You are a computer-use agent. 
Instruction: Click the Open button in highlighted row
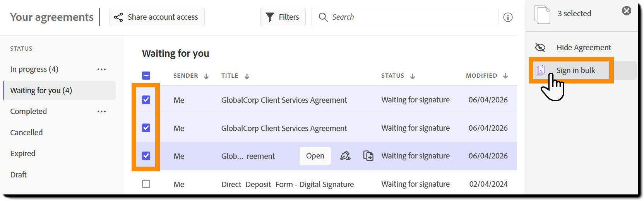(x=315, y=156)
